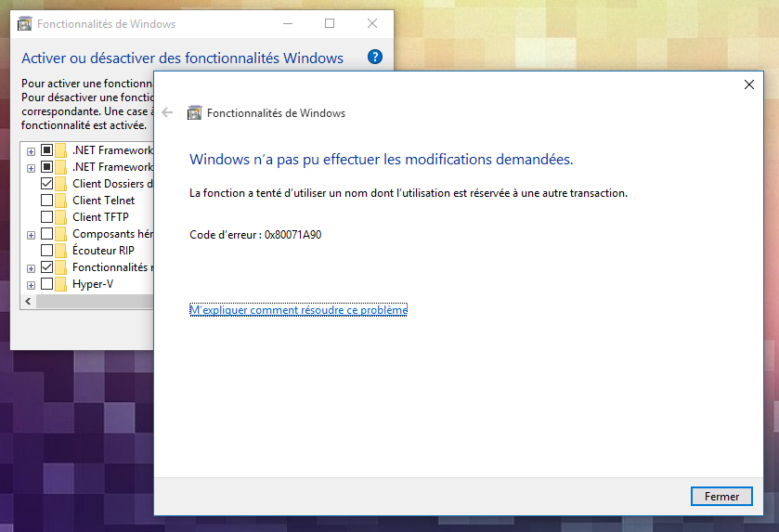Viewport: 779px width, 532px height.
Task: Click the folder icon next to Client TFTP
Action: 61,217
